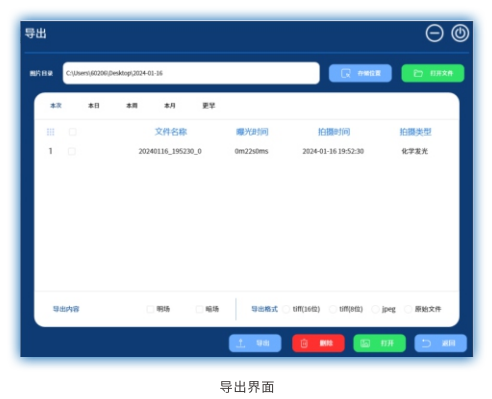Click the 曝光时间 column header
492x399 pixels.
coord(252,132)
